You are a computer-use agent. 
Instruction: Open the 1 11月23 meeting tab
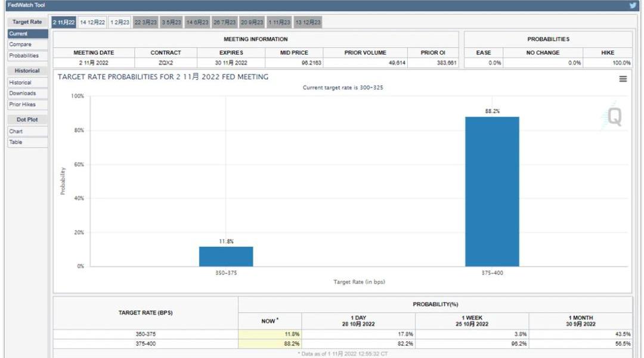(279, 22)
